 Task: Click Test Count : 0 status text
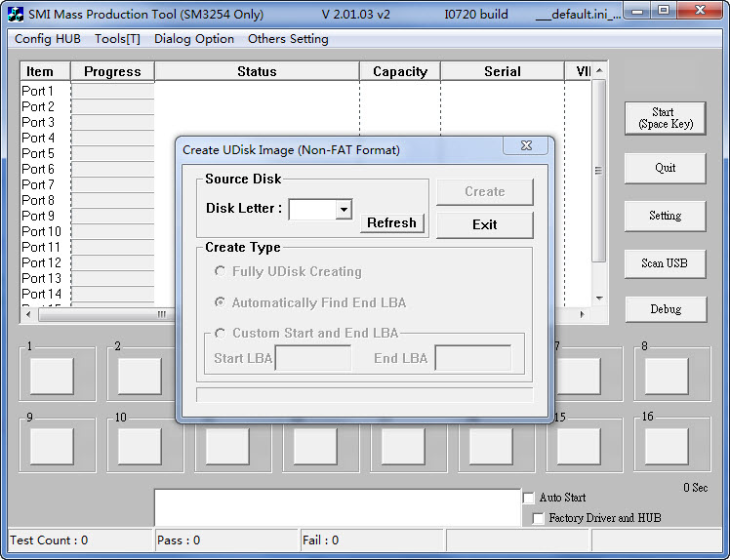pos(49,540)
